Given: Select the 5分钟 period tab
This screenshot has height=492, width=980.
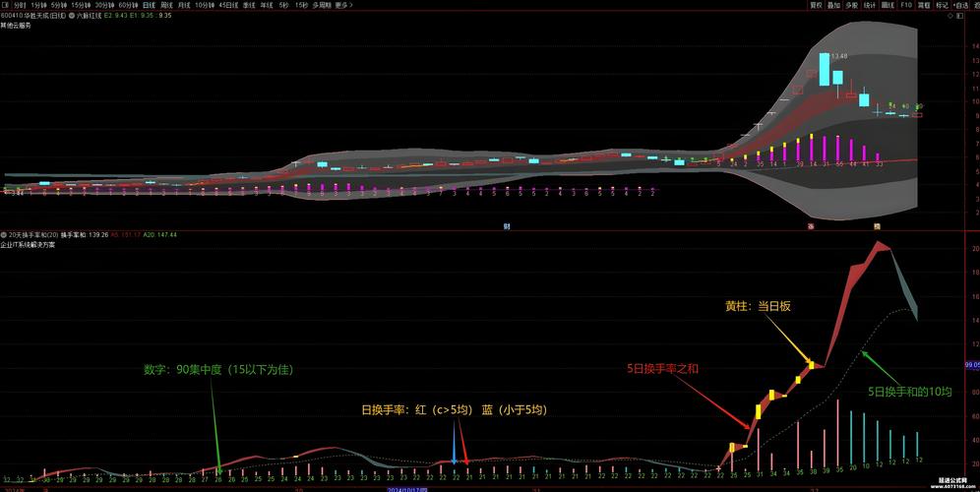Looking at the screenshot, I should click(58, 5).
